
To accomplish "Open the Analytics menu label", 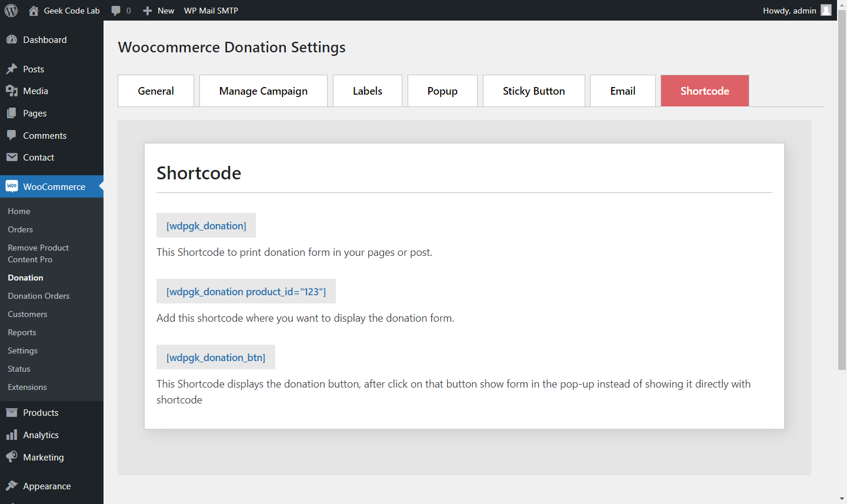I will point(41,435).
